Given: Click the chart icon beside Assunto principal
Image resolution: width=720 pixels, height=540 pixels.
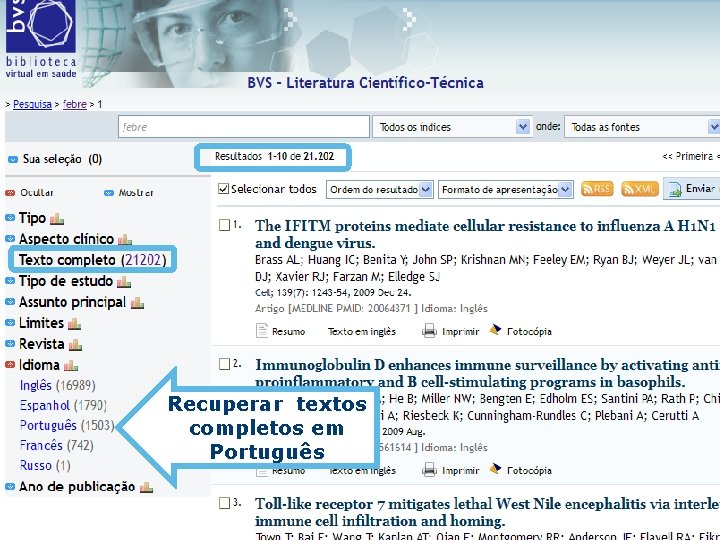Looking at the screenshot, I should 137,303.
